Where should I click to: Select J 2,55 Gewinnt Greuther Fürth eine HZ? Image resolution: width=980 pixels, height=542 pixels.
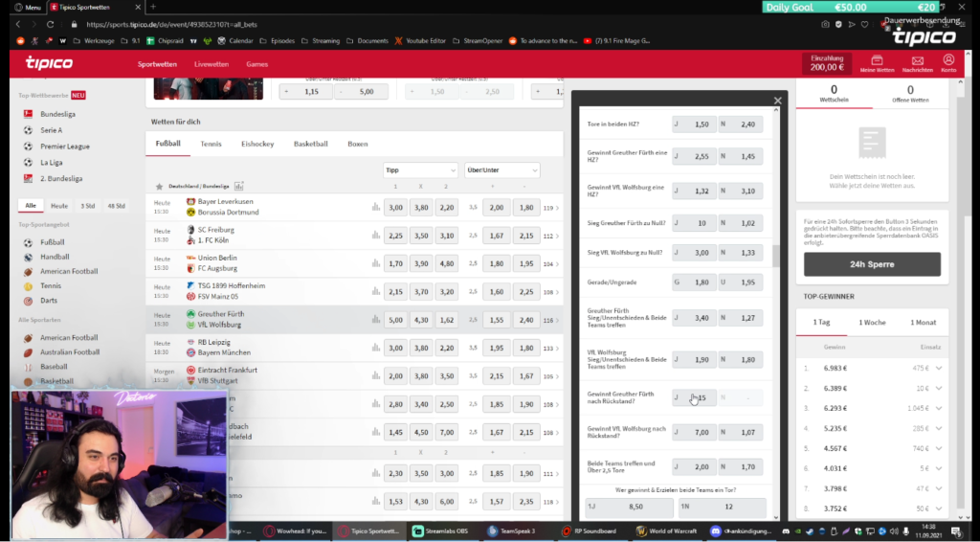(694, 156)
